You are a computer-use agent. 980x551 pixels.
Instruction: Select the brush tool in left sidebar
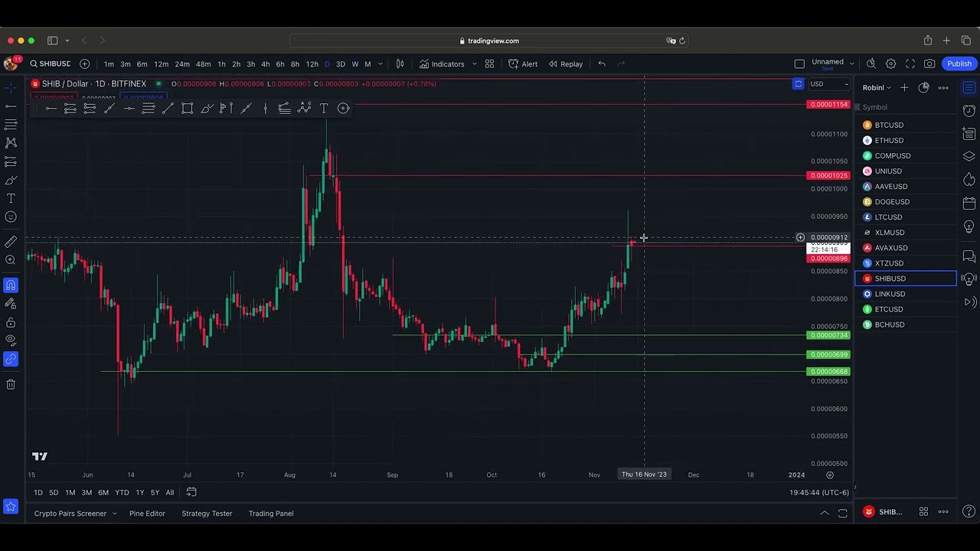point(11,181)
